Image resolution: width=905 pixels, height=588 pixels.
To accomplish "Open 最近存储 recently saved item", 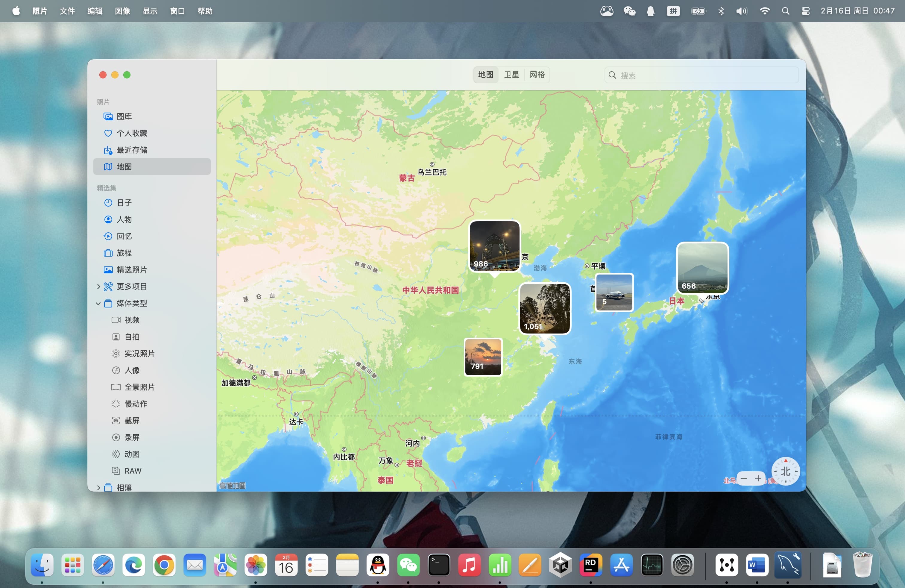I will click(131, 150).
